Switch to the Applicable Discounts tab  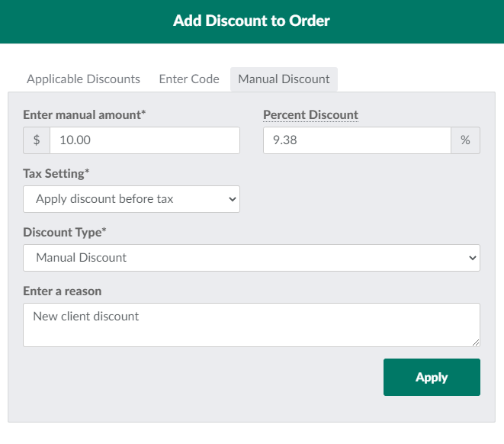pos(83,79)
